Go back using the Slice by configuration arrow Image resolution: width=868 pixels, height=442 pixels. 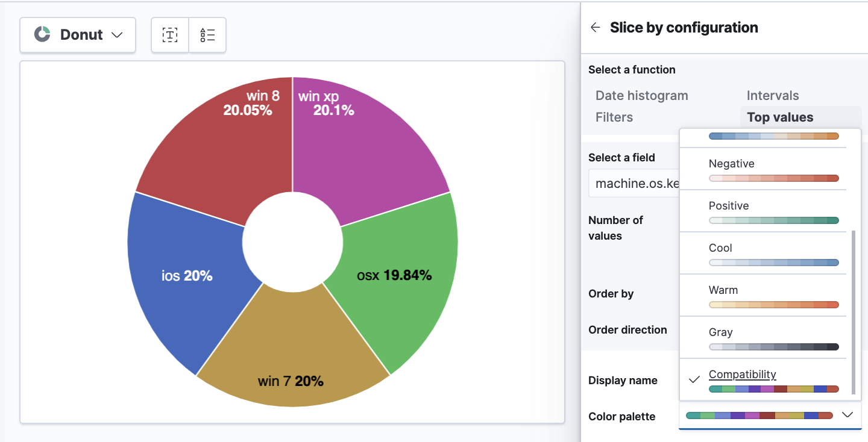click(594, 27)
